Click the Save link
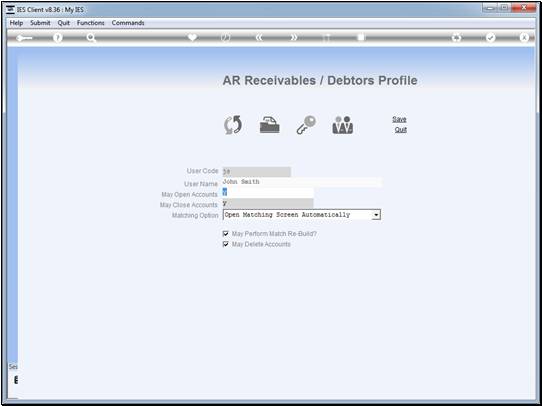The height and width of the screenshot is (406, 542). point(399,119)
